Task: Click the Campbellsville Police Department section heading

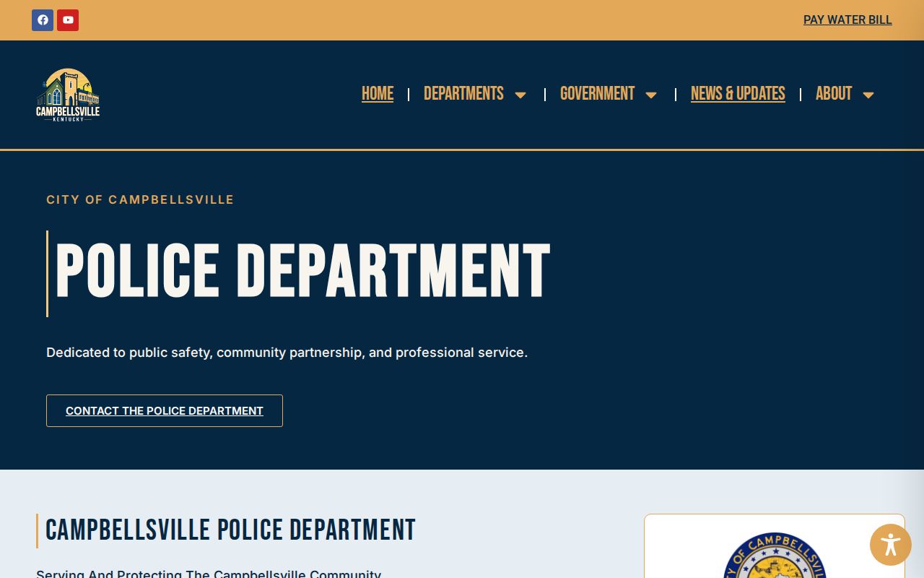Action: pos(230,530)
